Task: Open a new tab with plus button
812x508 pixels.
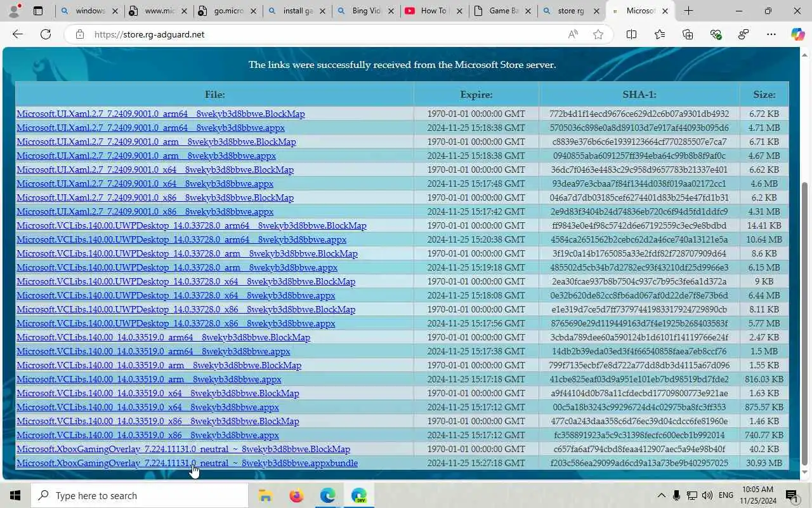Action: (688, 11)
